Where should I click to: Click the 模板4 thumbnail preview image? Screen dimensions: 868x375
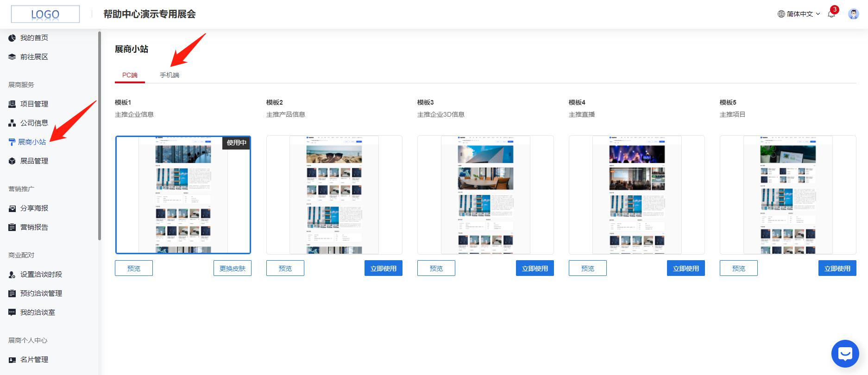636,195
